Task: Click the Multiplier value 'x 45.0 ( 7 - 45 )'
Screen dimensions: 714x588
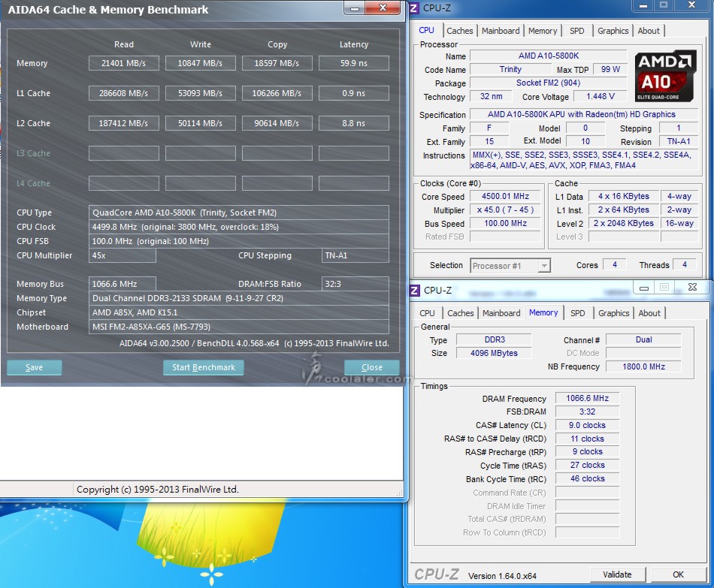Action: 506,210
